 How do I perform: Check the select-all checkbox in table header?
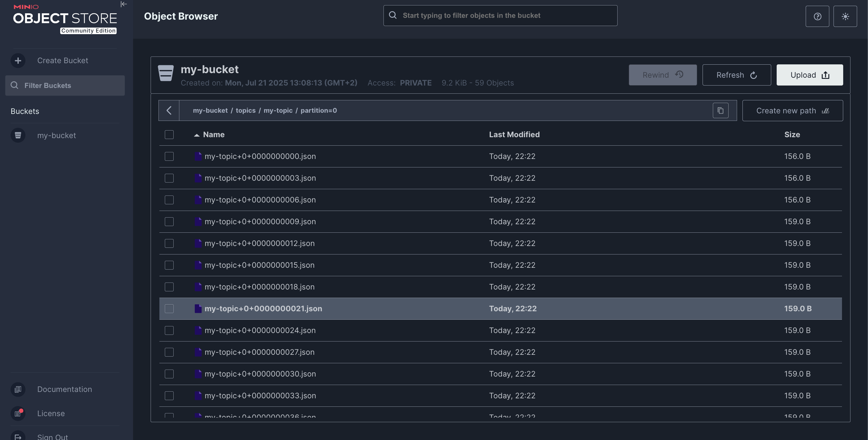[x=169, y=135]
